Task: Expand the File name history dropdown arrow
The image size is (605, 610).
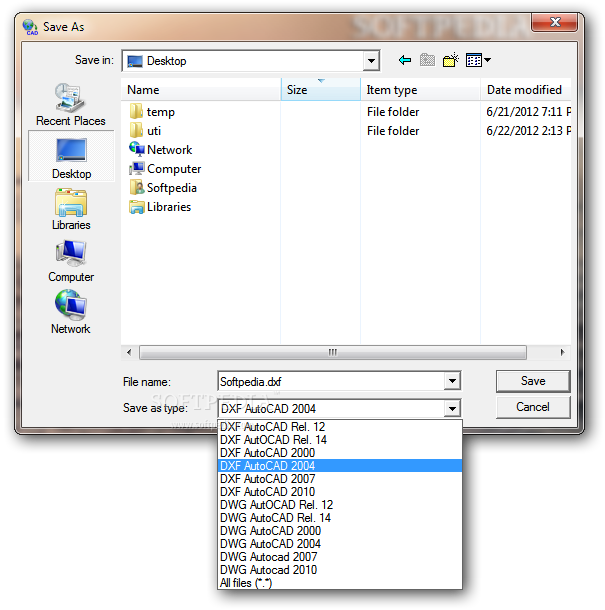Action: 452,381
